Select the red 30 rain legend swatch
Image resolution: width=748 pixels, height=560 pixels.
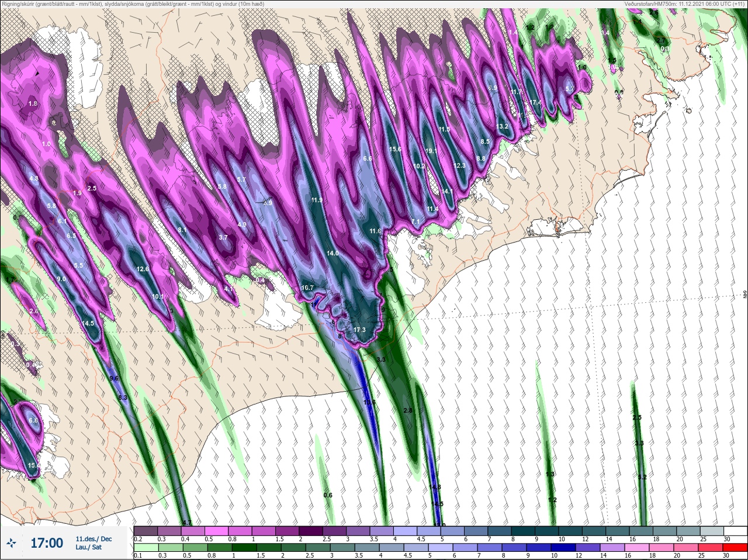tap(735, 548)
